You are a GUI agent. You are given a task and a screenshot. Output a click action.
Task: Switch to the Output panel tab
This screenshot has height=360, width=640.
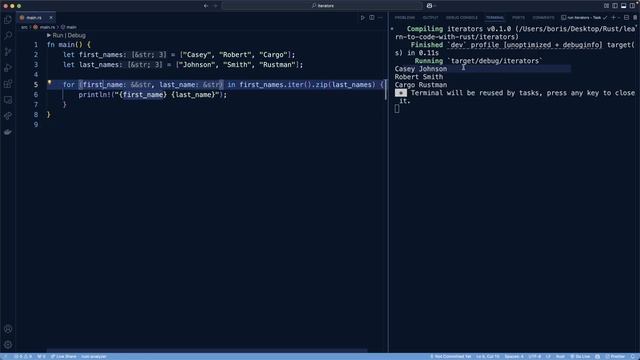[430, 18]
